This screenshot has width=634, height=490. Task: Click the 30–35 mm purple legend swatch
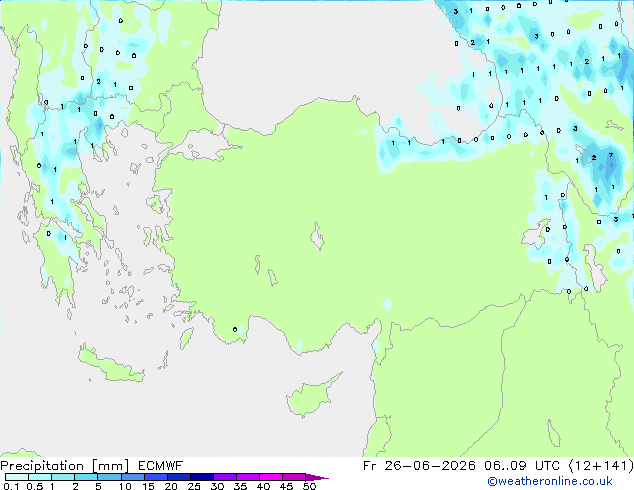pos(224,477)
